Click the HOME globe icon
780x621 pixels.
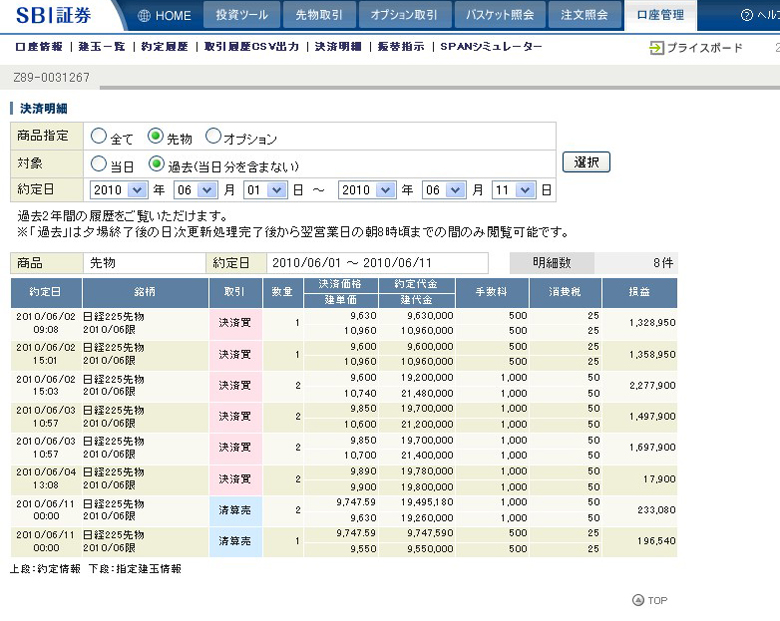click(144, 16)
